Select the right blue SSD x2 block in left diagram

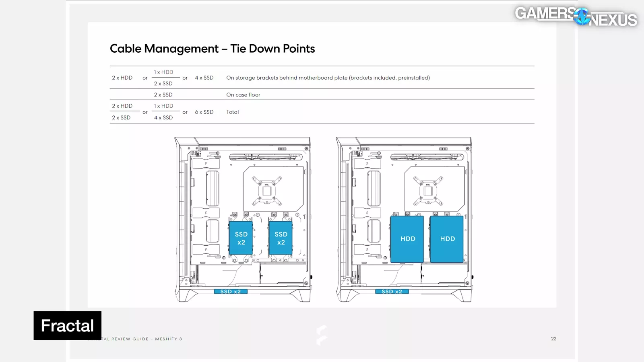281,238
